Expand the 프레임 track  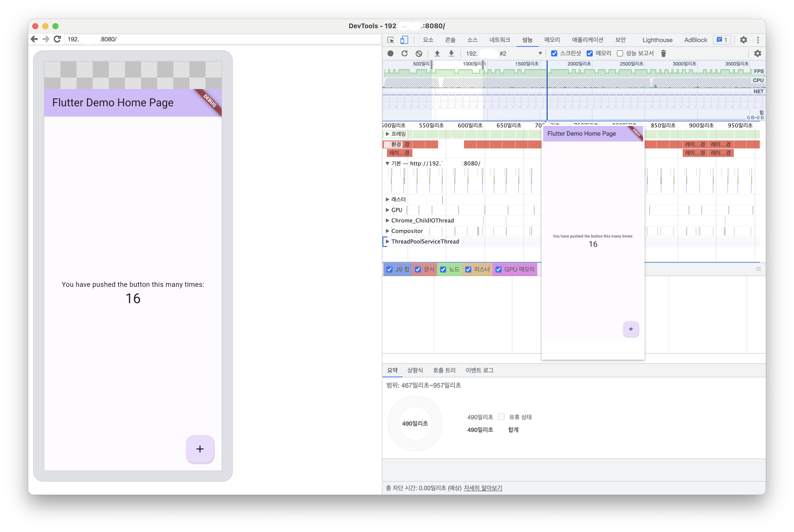(387, 134)
